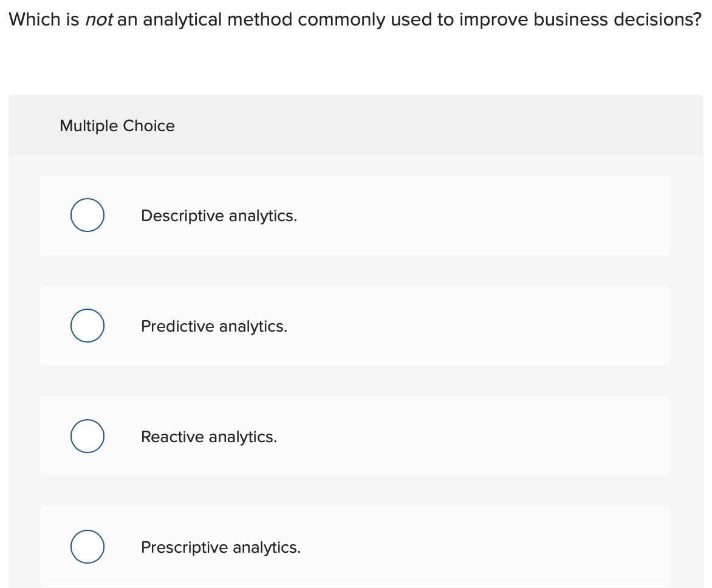Click the circle next to Prescriptive analytics
The width and height of the screenshot is (712, 588).
[x=87, y=546]
